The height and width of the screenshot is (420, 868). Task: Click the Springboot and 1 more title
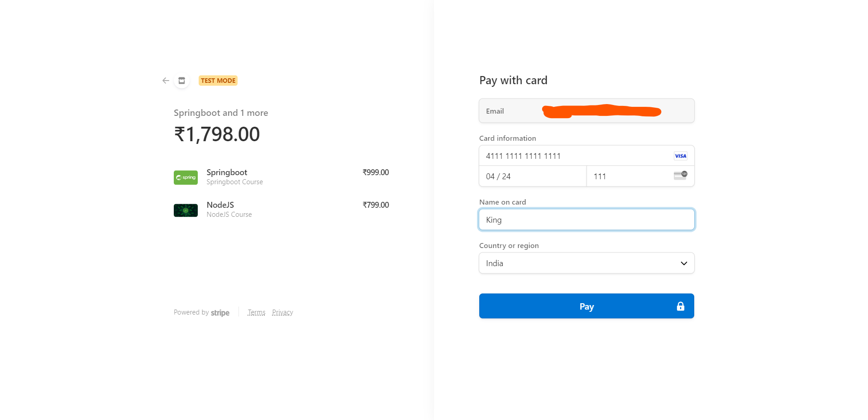click(221, 113)
